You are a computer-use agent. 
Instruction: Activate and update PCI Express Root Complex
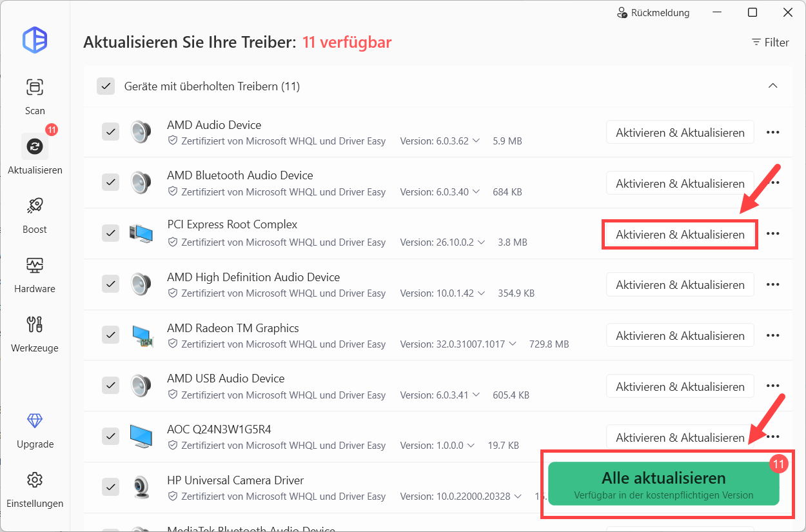click(680, 234)
